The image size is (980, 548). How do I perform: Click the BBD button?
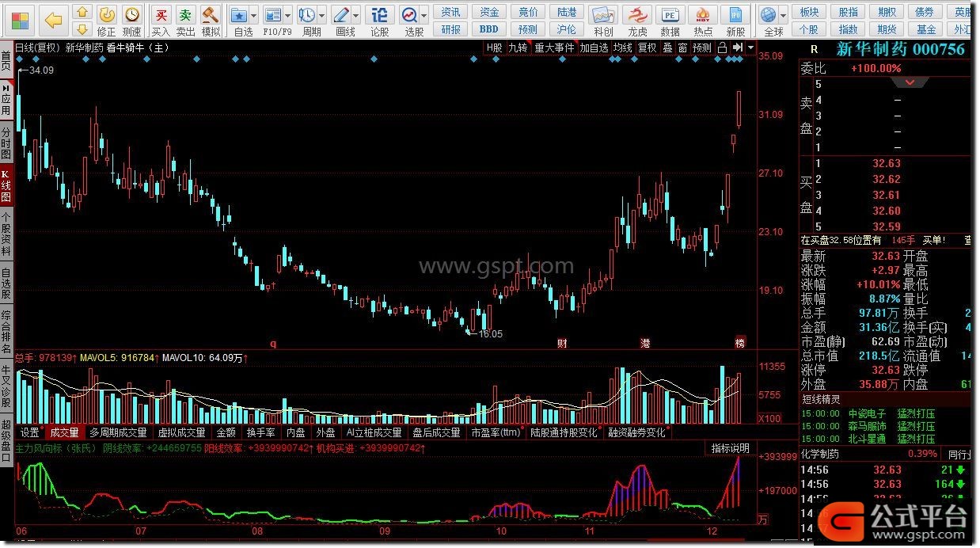pos(489,29)
